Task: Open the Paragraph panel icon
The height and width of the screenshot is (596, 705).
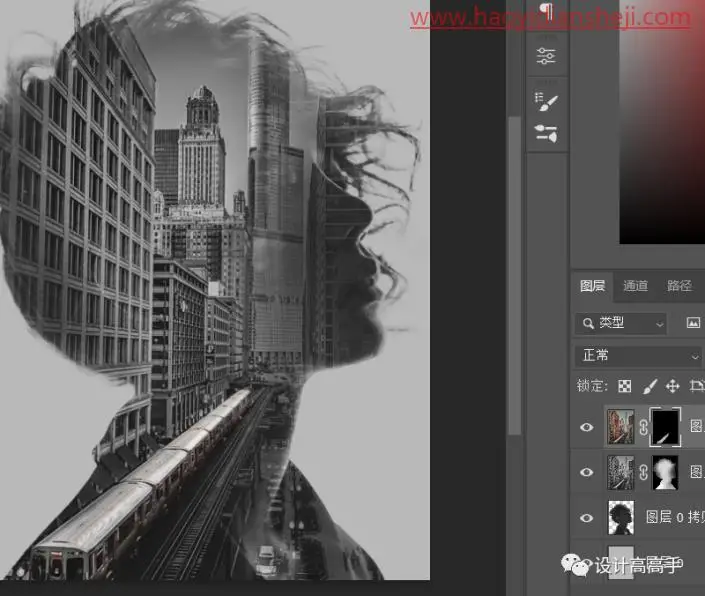Action: (546, 11)
